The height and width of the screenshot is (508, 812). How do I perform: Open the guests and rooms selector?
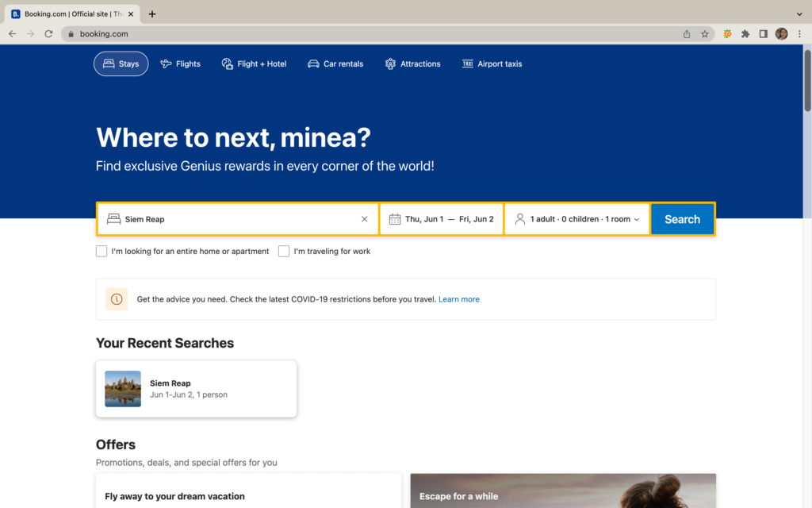click(576, 218)
